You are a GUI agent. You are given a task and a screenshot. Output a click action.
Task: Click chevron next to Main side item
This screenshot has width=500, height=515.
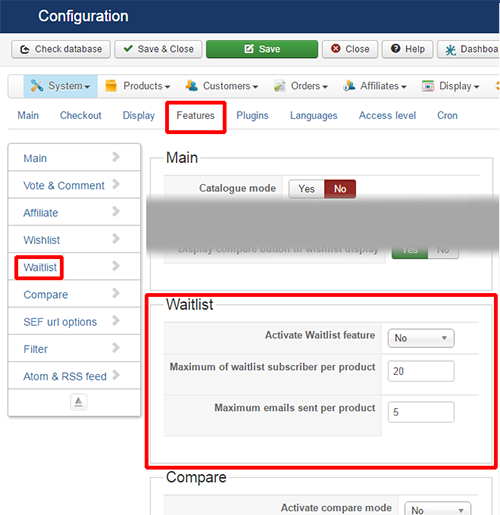(116, 157)
